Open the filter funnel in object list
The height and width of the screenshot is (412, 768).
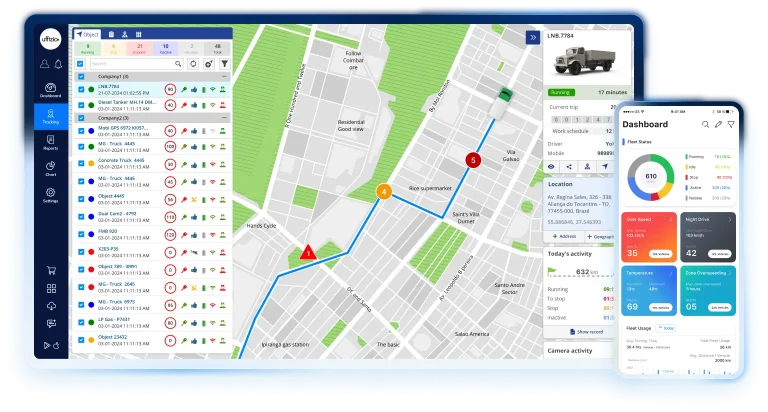tap(223, 63)
